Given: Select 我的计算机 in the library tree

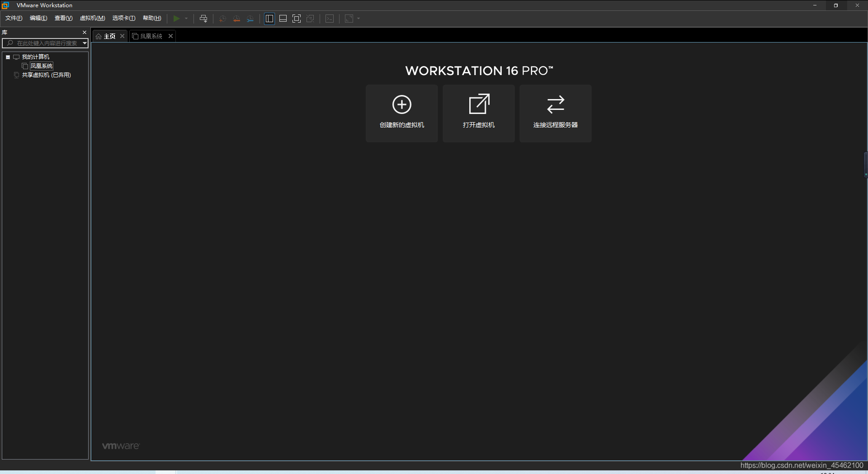Looking at the screenshot, I should pyautogui.click(x=36, y=57).
